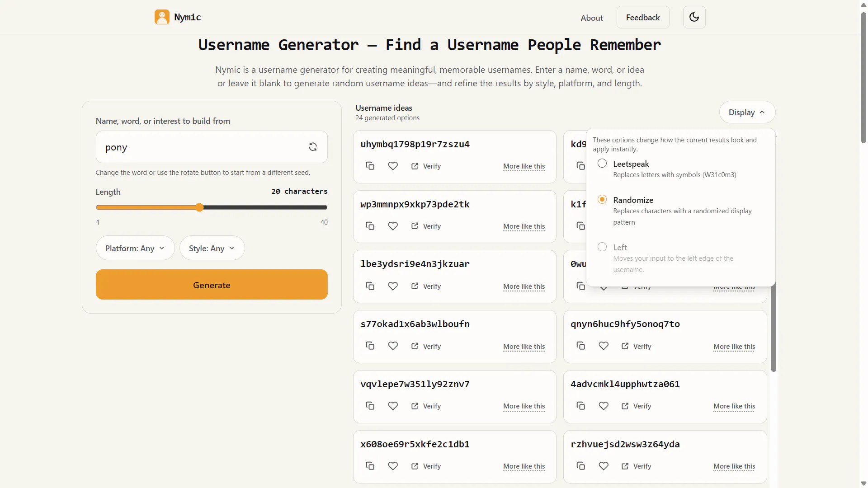Copy username qnyn6huc9hfy5onoq7to
The image size is (868, 488).
click(580, 346)
